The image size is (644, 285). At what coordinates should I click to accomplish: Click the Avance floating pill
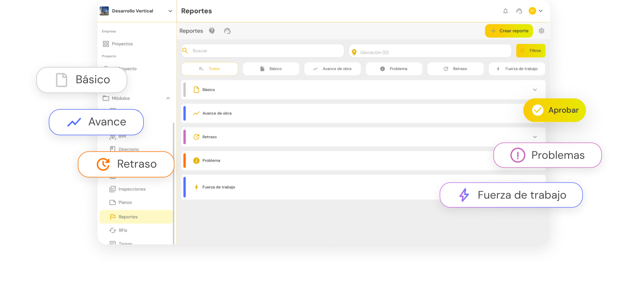click(96, 122)
